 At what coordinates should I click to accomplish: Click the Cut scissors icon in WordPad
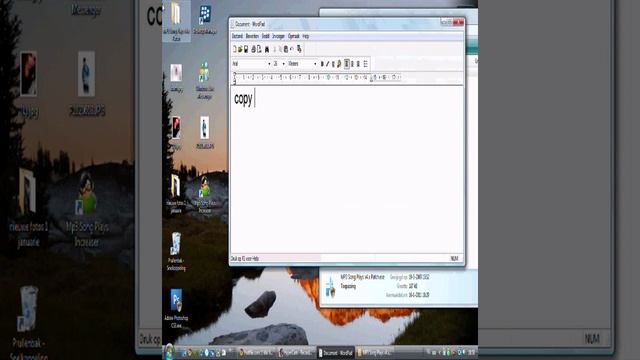pos(275,49)
